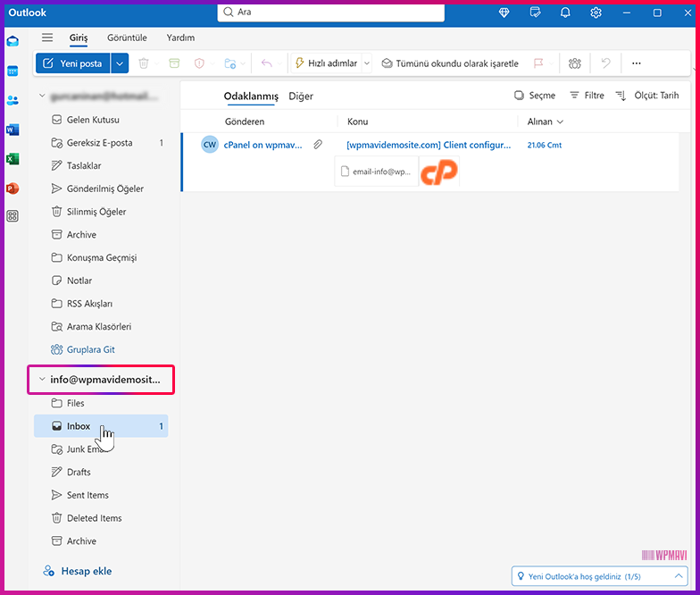Click the Hesap ekle link
This screenshot has height=595, width=700.
point(77,571)
